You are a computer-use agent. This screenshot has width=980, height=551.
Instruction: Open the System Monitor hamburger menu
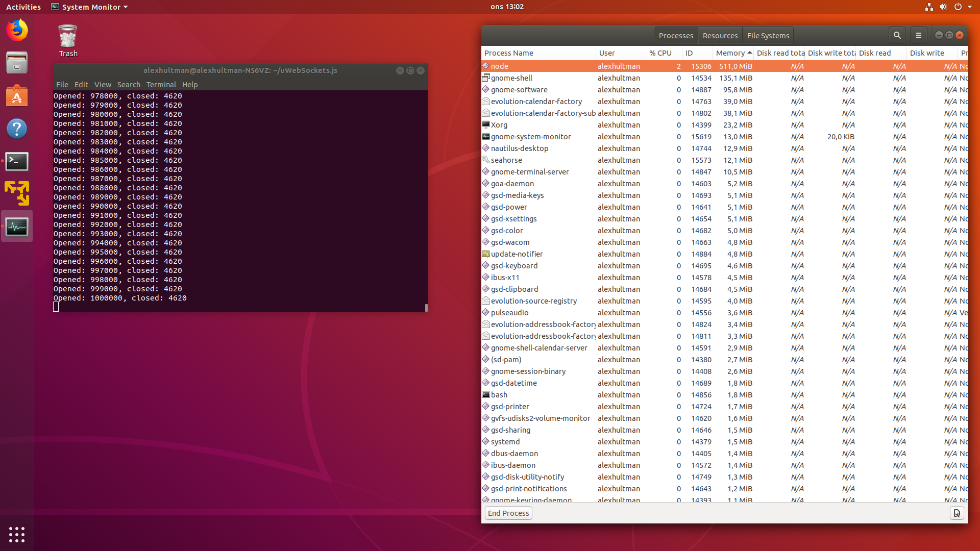[918, 35]
